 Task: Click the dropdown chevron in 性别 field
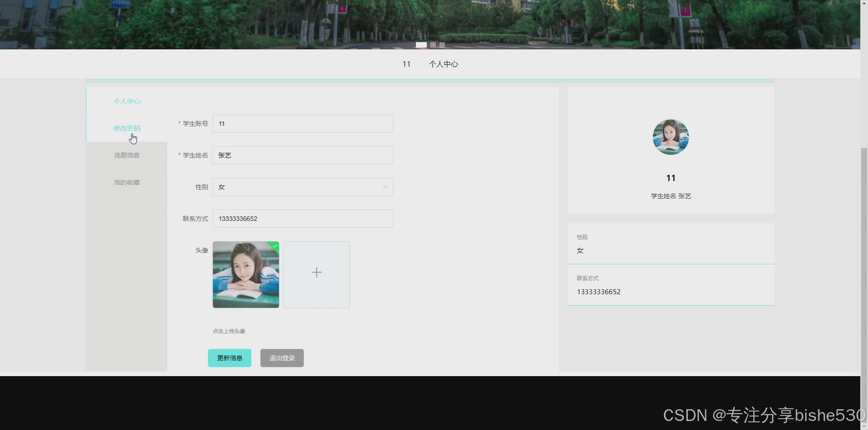385,187
